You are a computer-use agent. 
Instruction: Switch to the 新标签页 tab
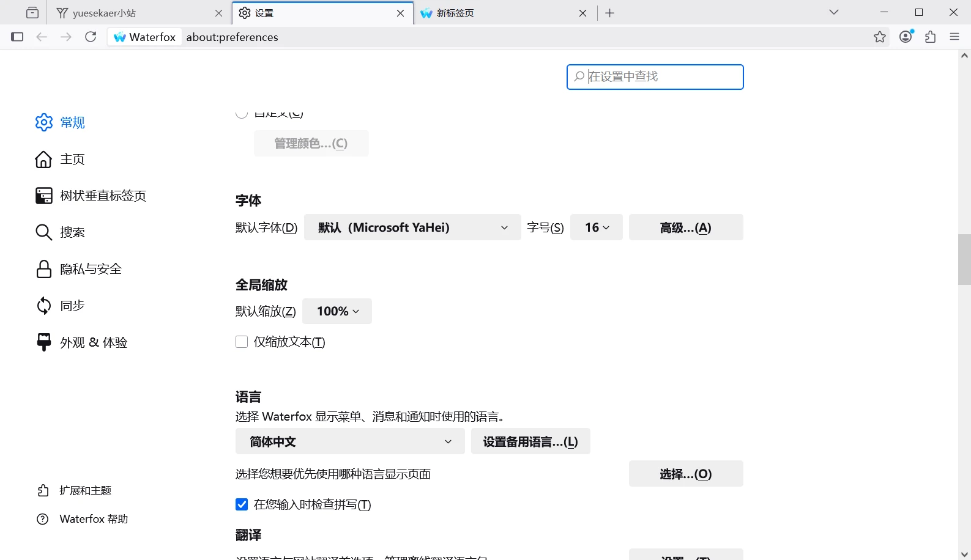point(505,13)
